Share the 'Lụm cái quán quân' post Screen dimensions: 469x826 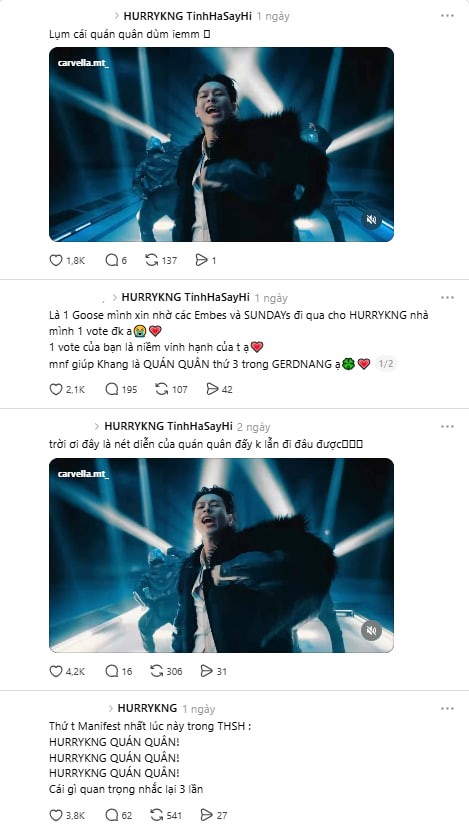pyautogui.click(x=201, y=260)
